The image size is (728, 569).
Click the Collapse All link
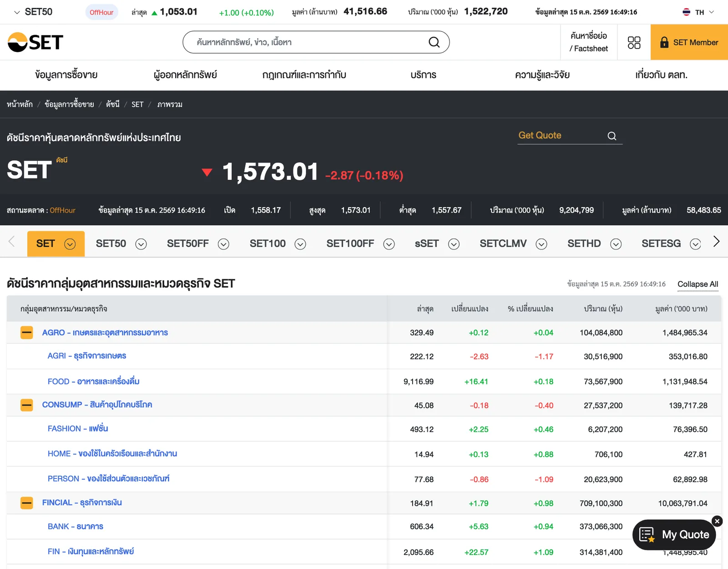(698, 284)
